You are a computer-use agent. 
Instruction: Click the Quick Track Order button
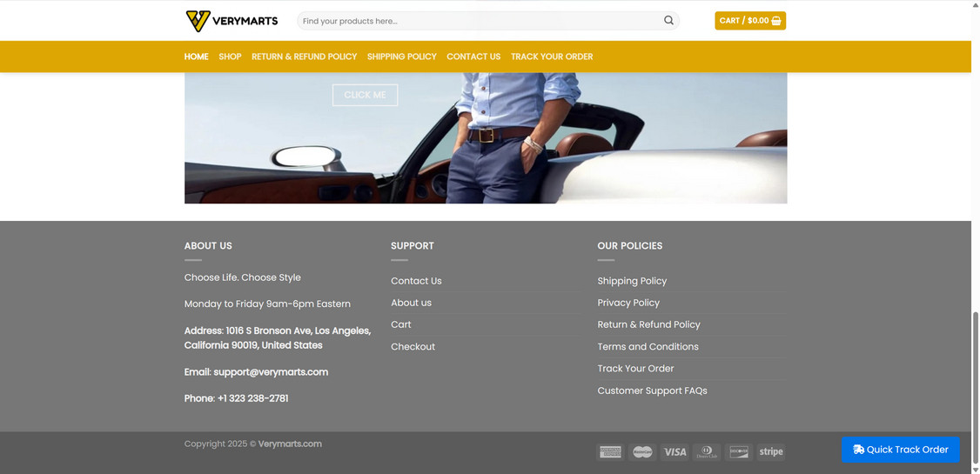click(901, 450)
